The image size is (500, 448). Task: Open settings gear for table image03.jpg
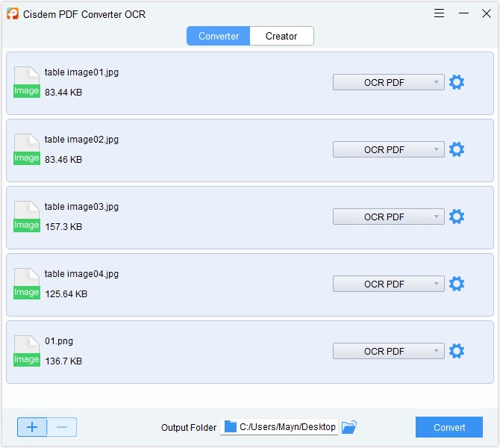coord(457,217)
